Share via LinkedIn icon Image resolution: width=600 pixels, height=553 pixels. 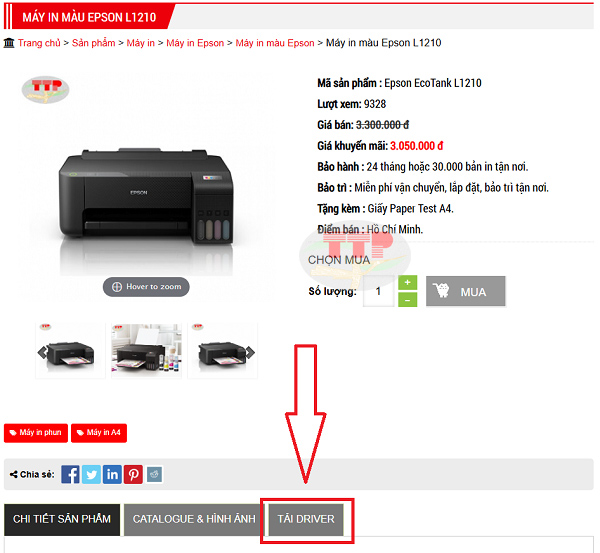click(x=112, y=475)
